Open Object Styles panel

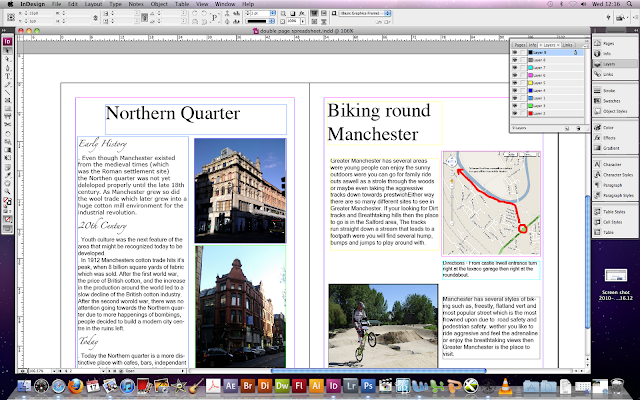pos(615,111)
